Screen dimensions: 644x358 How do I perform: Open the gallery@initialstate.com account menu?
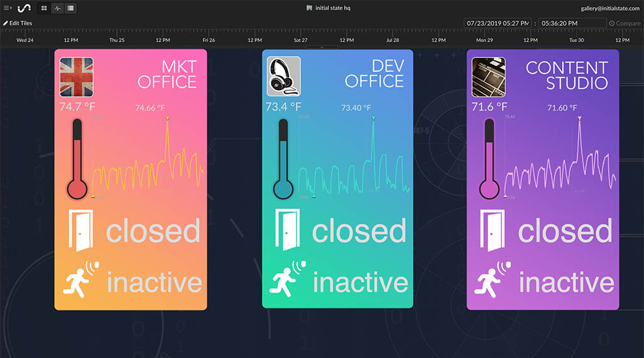click(x=609, y=8)
